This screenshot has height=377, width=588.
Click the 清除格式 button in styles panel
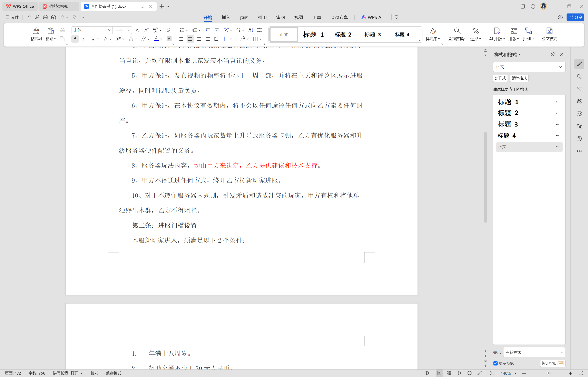coord(519,78)
